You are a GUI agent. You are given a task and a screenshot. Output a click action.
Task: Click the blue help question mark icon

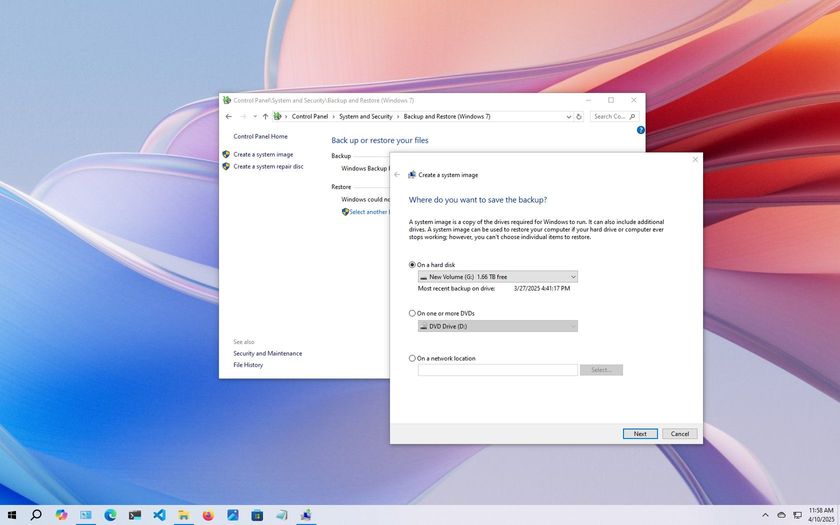[640, 130]
